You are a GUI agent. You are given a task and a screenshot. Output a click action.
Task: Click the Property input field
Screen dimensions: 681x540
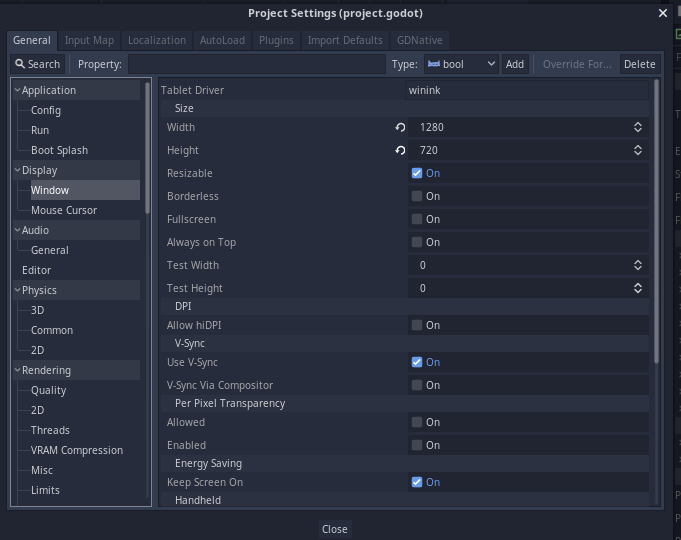[x=256, y=64]
